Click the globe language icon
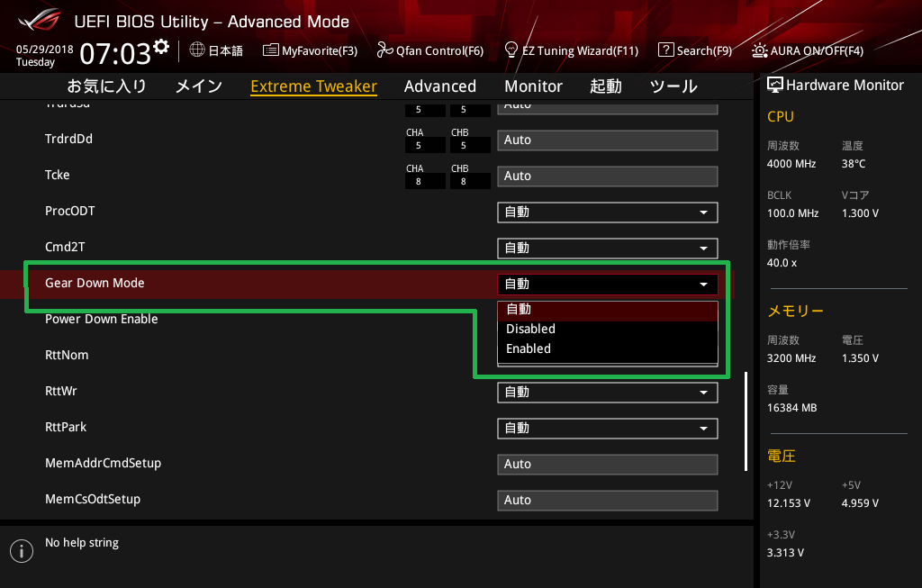Screen dimensions: 922x588 (x=197, y=50)
